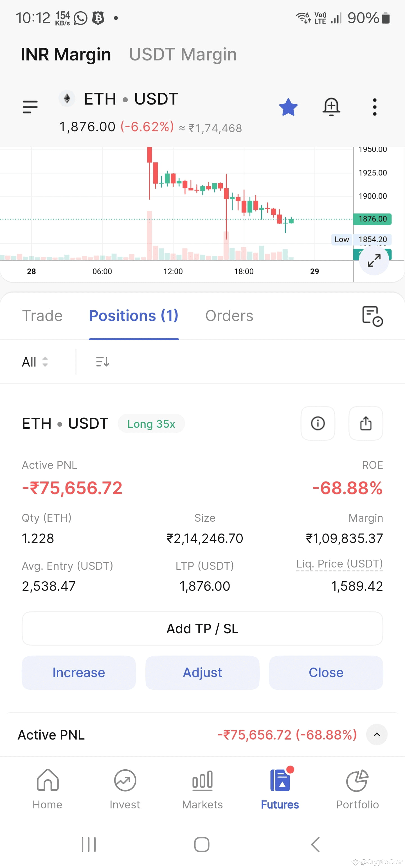Tap Add TP / SL button
This screenshot has height=868, width=405.
tap(202, 629)
